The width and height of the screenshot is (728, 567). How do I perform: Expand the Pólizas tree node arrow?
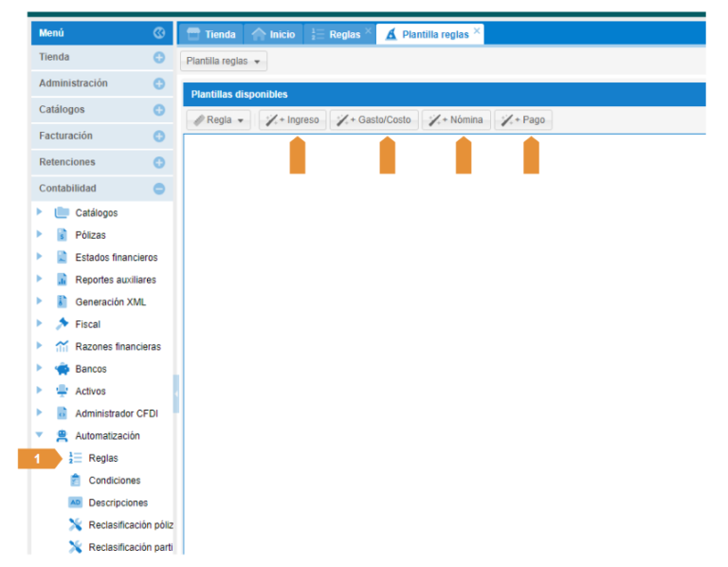tap(40, 235)
